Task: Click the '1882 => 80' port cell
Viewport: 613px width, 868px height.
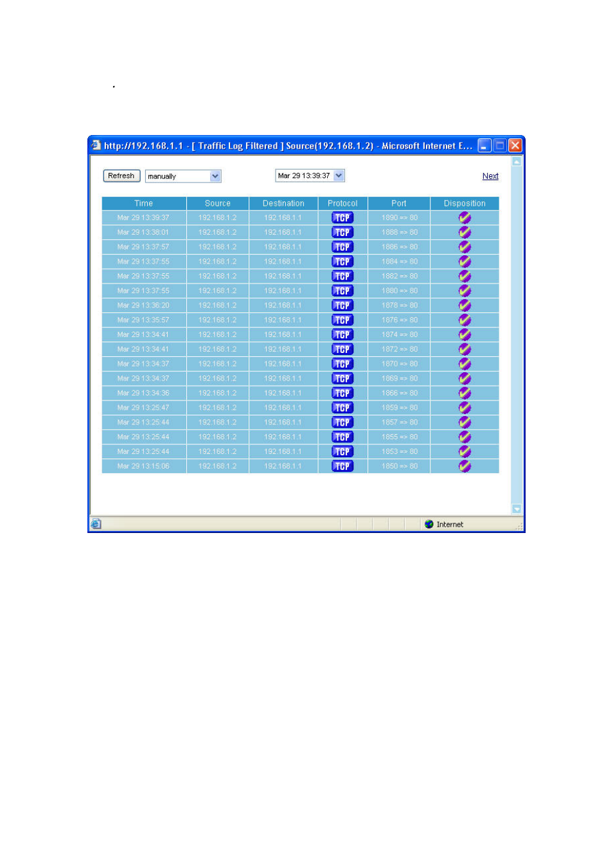Action: click(400, 276)
